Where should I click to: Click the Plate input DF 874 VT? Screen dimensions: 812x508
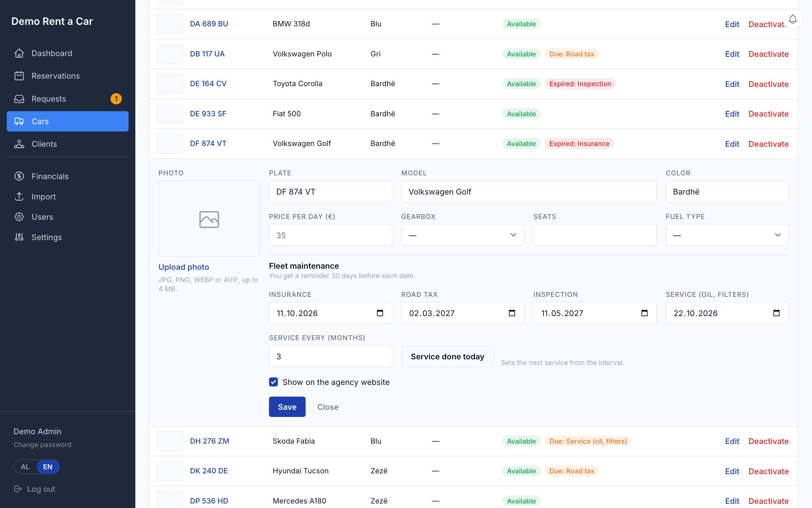click(330, 192)
